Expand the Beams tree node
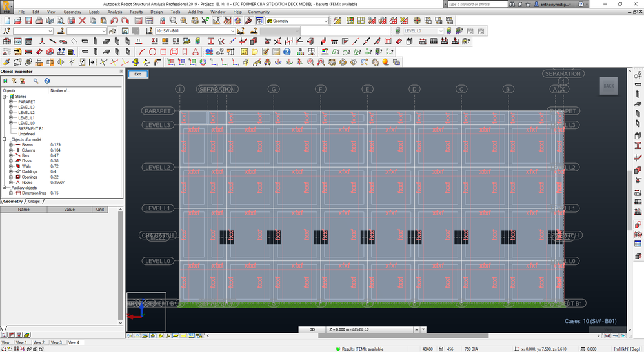Viewport: 644px width, 352px height. tap(11, 145)
